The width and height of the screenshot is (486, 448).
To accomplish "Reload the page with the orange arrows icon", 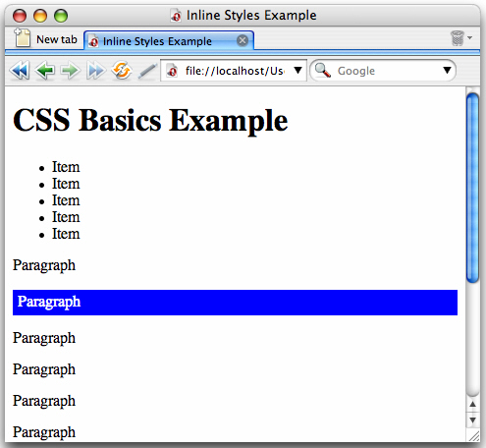I will point(122,70).
